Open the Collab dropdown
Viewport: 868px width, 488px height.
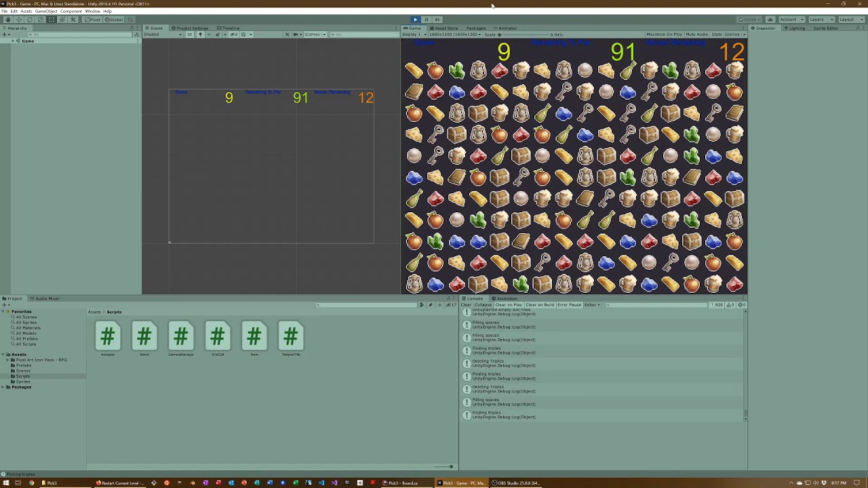pos(750,20)
